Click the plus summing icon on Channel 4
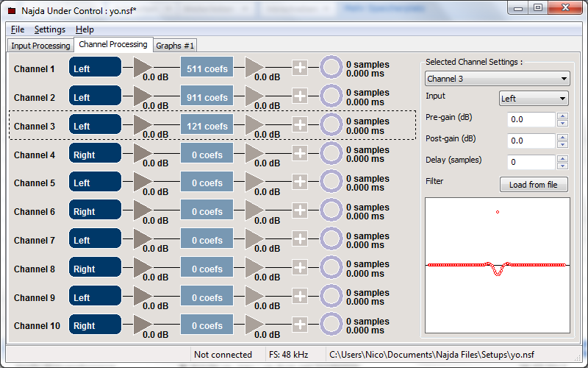 click(x=300, y=153)
